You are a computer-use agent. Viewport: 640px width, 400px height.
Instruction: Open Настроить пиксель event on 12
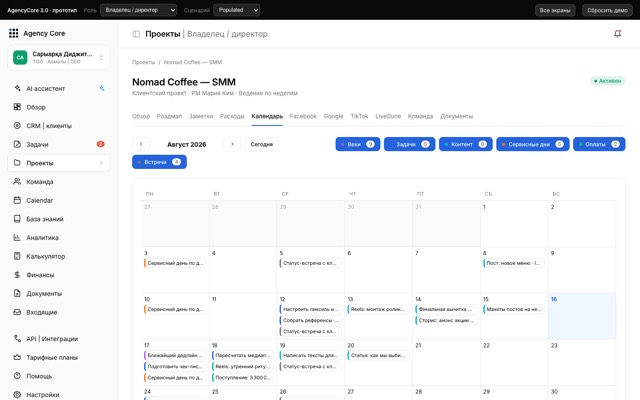coord(310,309)
